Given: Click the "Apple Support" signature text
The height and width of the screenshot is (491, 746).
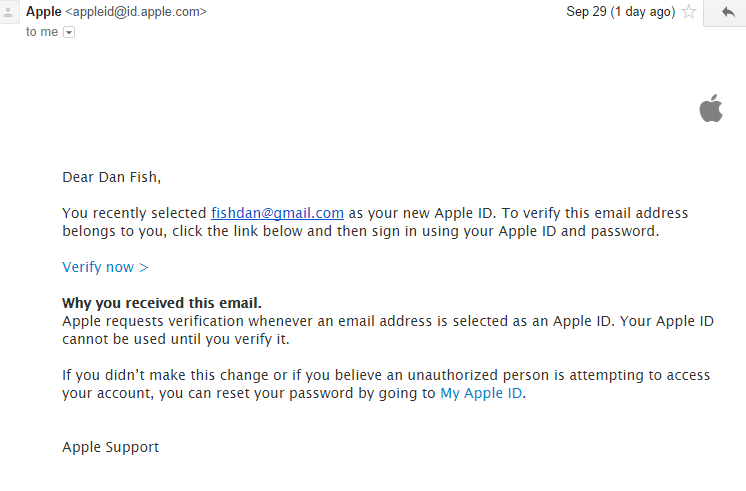Looking at the screenshot, I should pyautogui.click(x=110, y=447).
